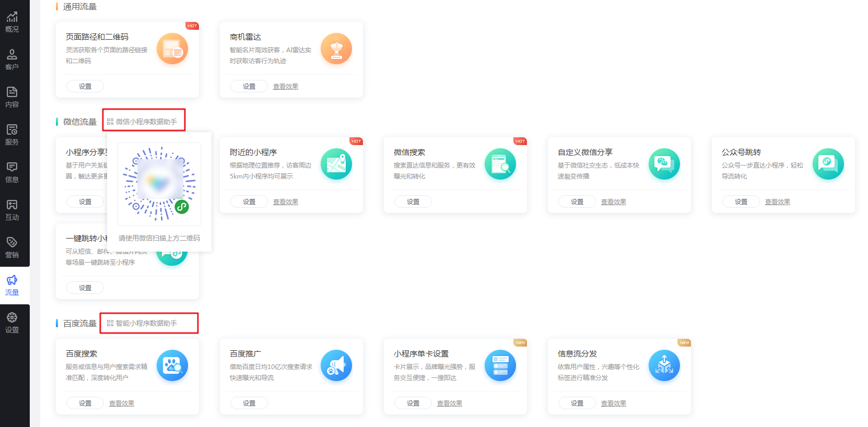This screenshot has height=427, width=868.
Task: Click the 自定义微信分享 chat card icon
Action: 664,164
